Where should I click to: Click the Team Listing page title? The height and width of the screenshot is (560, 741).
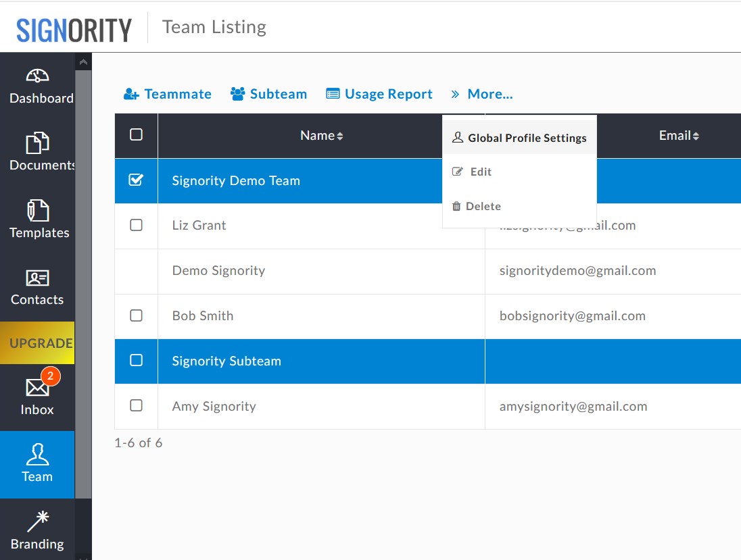(x=214, y=27)
